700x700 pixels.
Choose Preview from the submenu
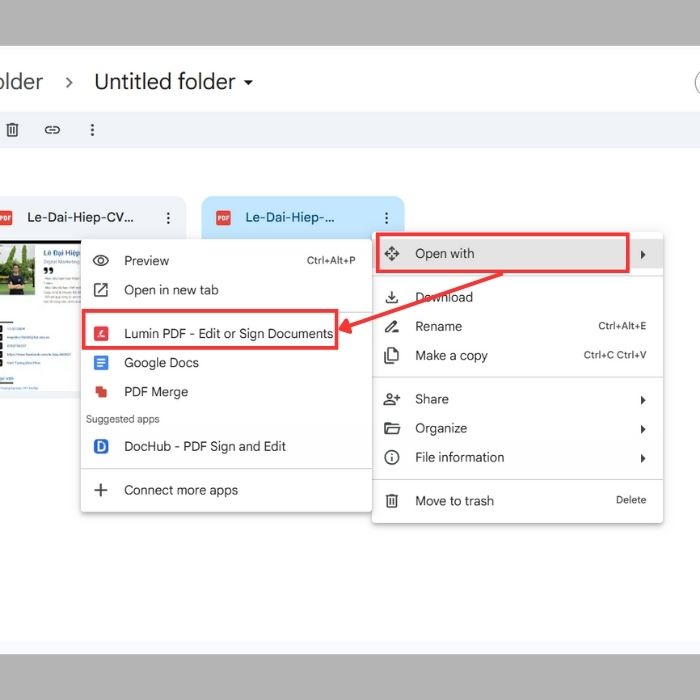(226, 261)
